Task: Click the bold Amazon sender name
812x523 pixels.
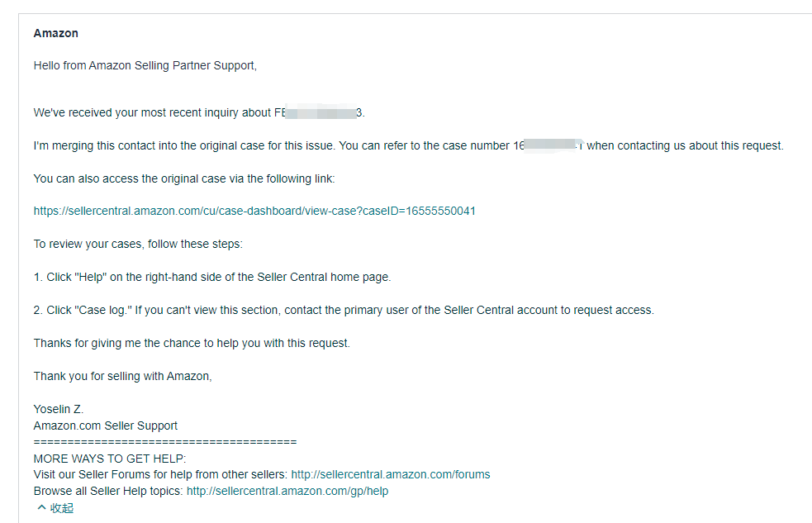Action: click(56, 33)
